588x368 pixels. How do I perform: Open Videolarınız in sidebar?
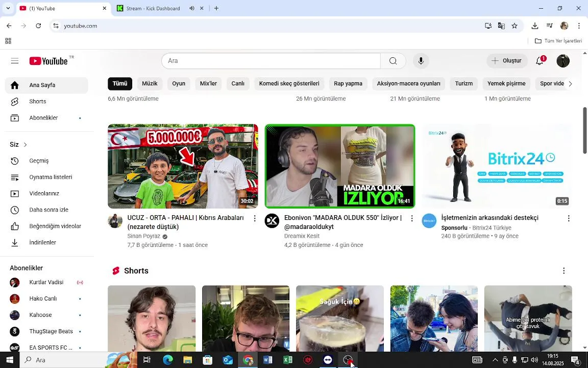pos(46,193)
